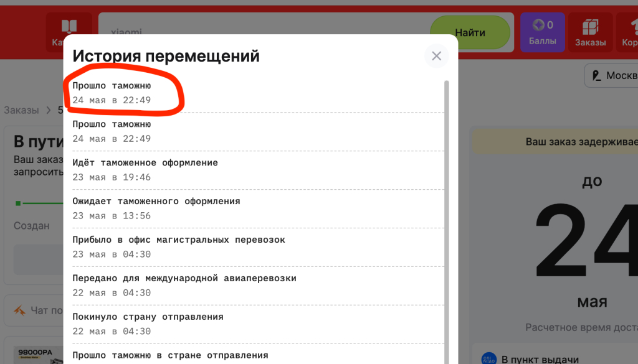The width and height of the screenshot is (638, 364).
Task: Click the dialog's vertical scrollbar
Action: pyautogui.click(x=446, y=222)
